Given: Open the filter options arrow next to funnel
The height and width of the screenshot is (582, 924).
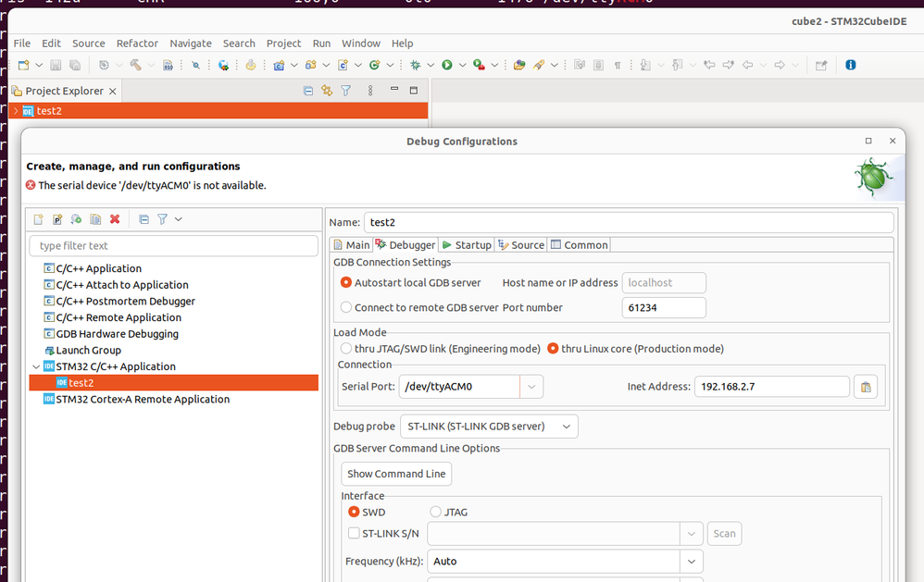Looking at the screenshot, I should pyautogui.click(x=178, y=219).
